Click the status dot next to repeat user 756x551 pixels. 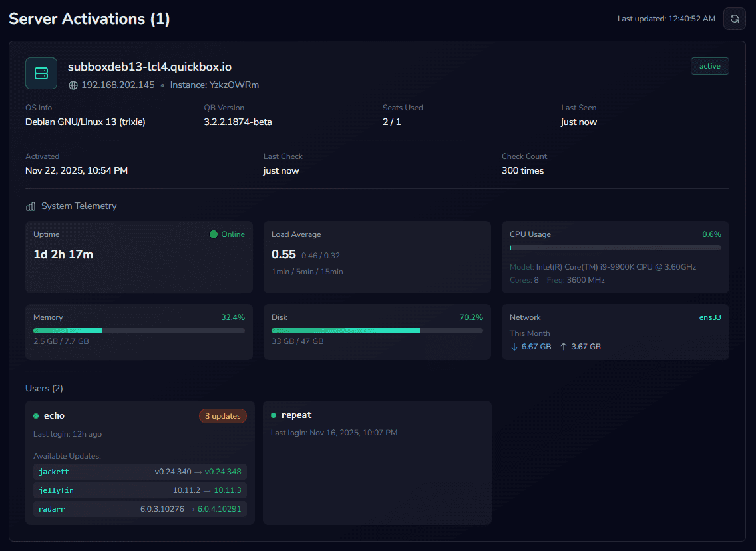point(273,415)
